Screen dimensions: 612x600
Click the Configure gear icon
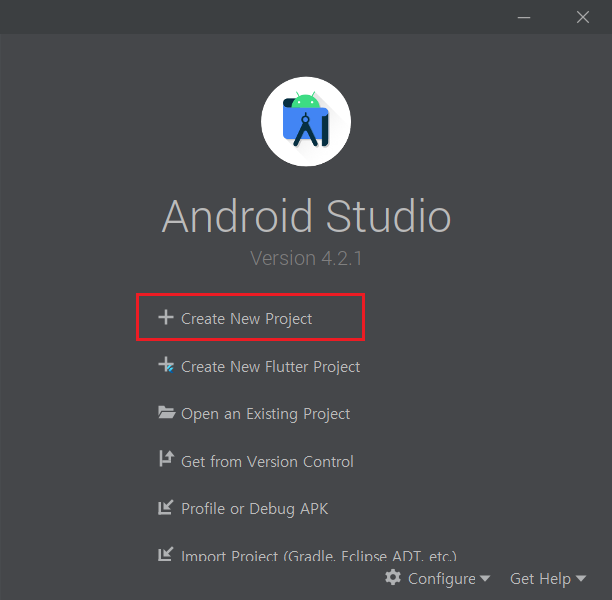tap(393, 577)
